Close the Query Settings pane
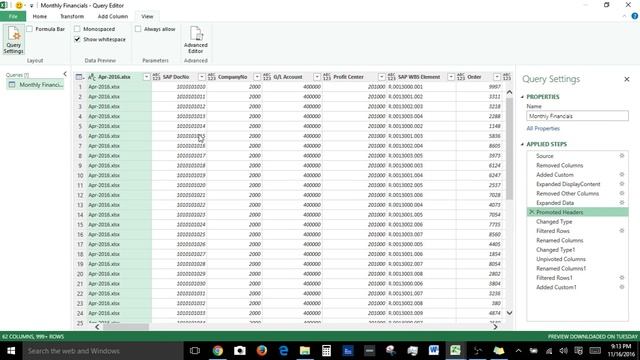This screenshot has width=640, height=360. click(627, 79)
